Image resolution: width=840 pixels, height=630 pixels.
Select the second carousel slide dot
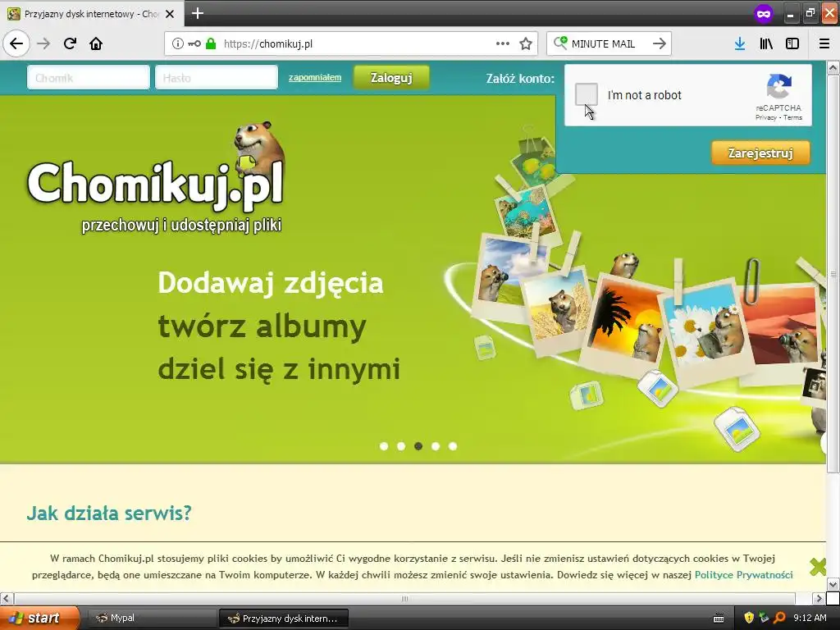pyautogui.click(x=401, y=446)
